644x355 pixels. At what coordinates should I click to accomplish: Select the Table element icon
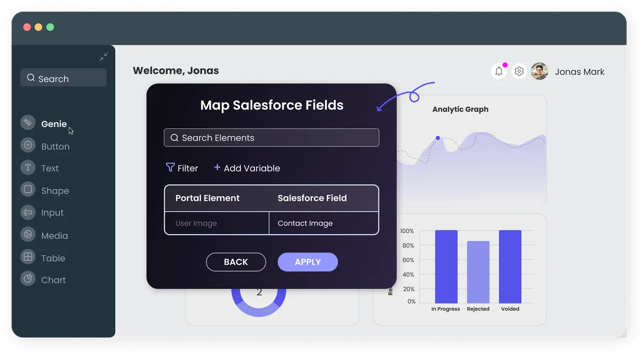pyautogui.click(x=27, y=257)
